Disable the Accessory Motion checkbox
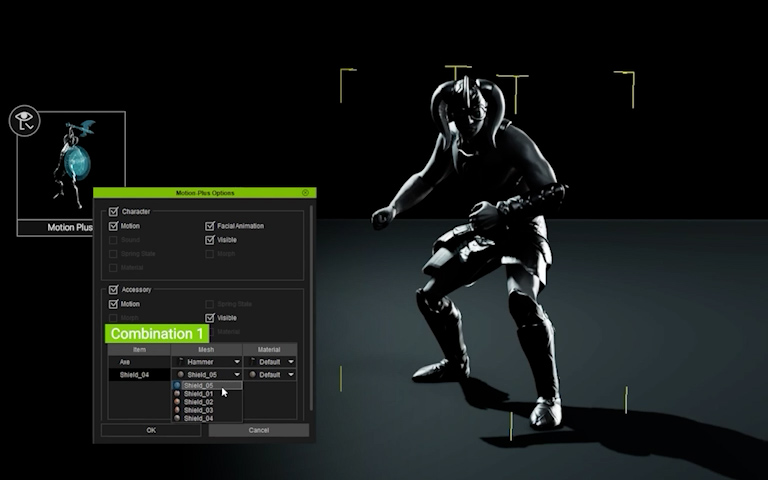This screenshot has height=480, width=768. tap(113, 304)
